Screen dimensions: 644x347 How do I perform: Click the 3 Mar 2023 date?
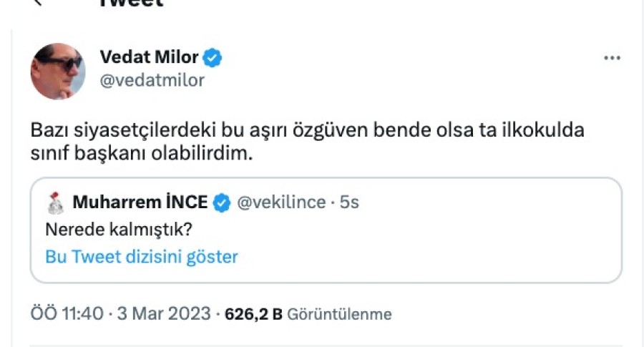tap(164, 314)
